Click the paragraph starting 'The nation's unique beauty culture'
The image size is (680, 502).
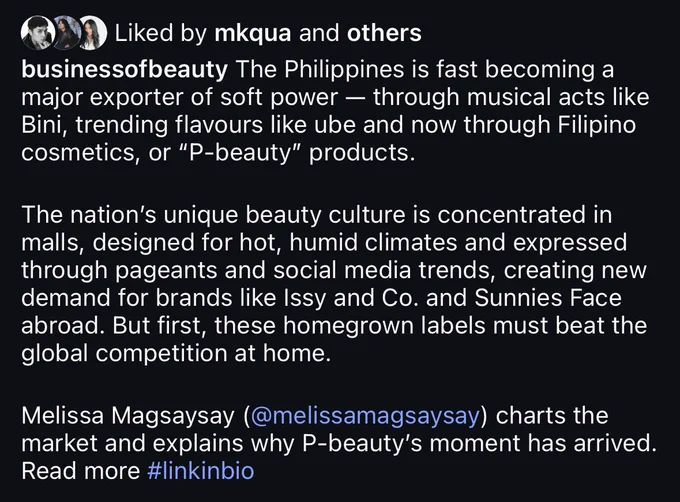[x=334, y=284]
